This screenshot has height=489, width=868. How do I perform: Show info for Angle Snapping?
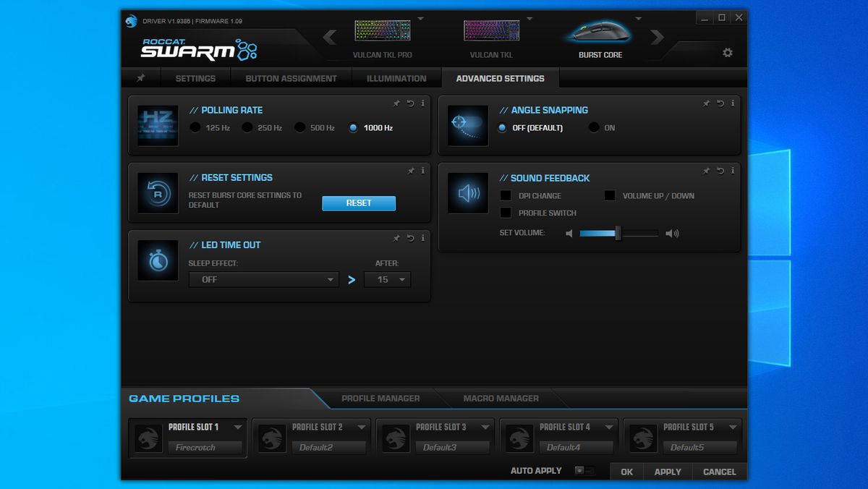pos(733,103)
